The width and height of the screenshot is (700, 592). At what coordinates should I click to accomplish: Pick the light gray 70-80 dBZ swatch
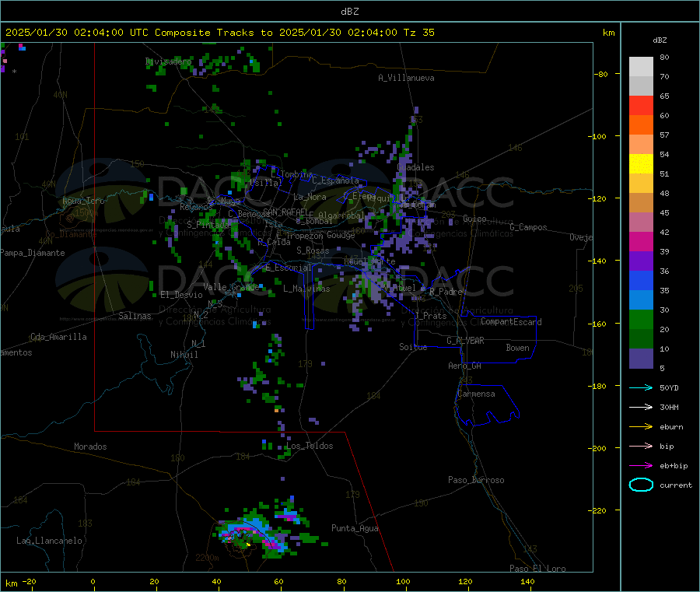pos(641,67)
